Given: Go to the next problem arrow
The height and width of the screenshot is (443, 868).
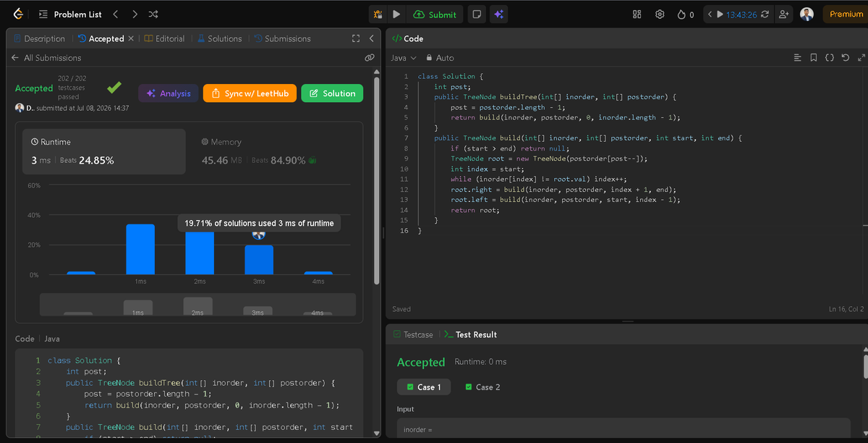Looking at the screenshot, I should point(135,14).
